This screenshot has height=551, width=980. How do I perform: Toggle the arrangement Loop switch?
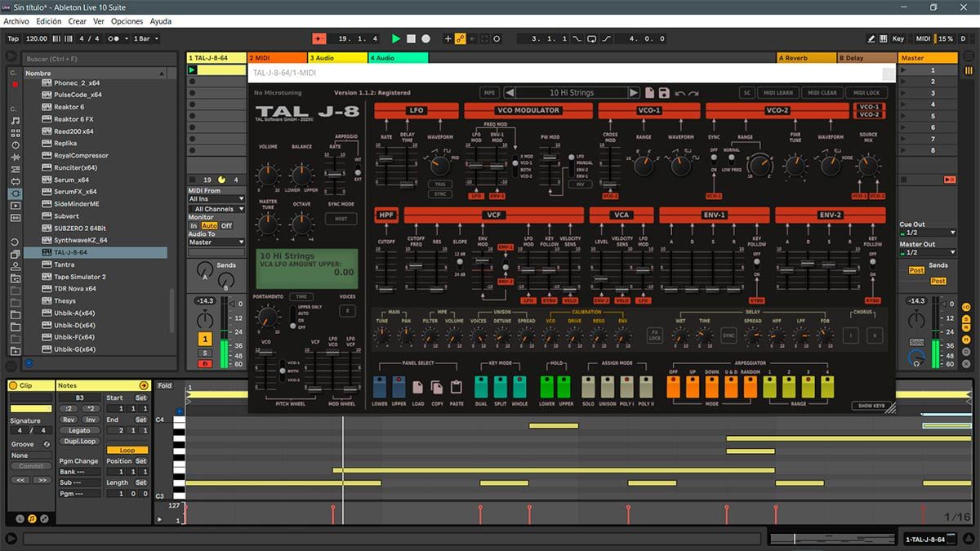593,38
